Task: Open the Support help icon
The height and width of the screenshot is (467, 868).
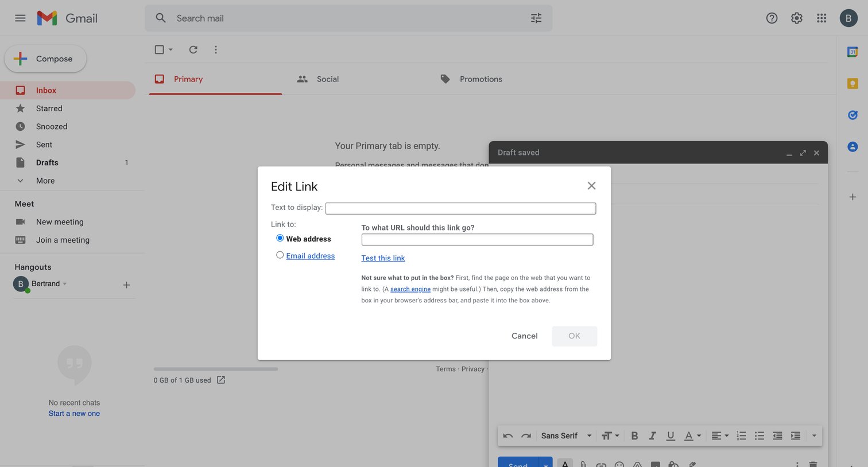Action: click(x=772, y=18)
